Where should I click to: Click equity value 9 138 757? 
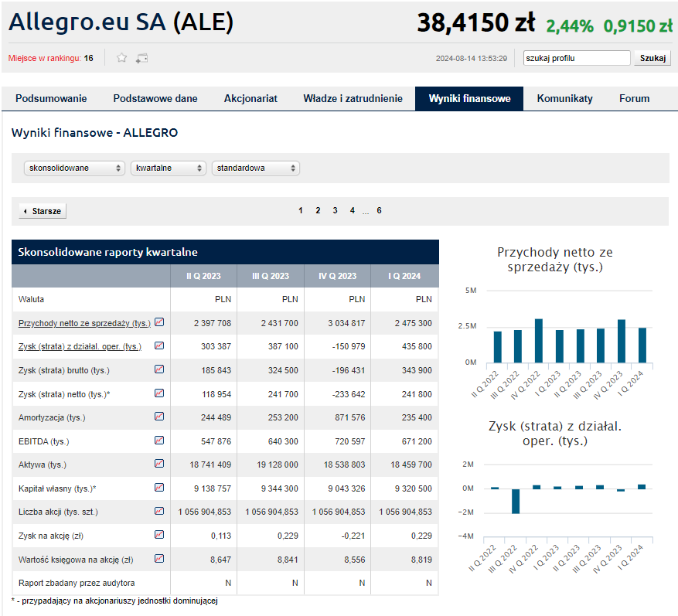(x=213, y=488)
